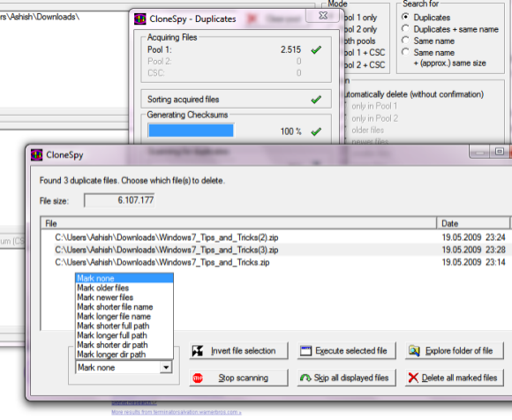Click the green arrow icon on Skip all displayed files
This screenshot has height=420, width=512.
[305, 378]
